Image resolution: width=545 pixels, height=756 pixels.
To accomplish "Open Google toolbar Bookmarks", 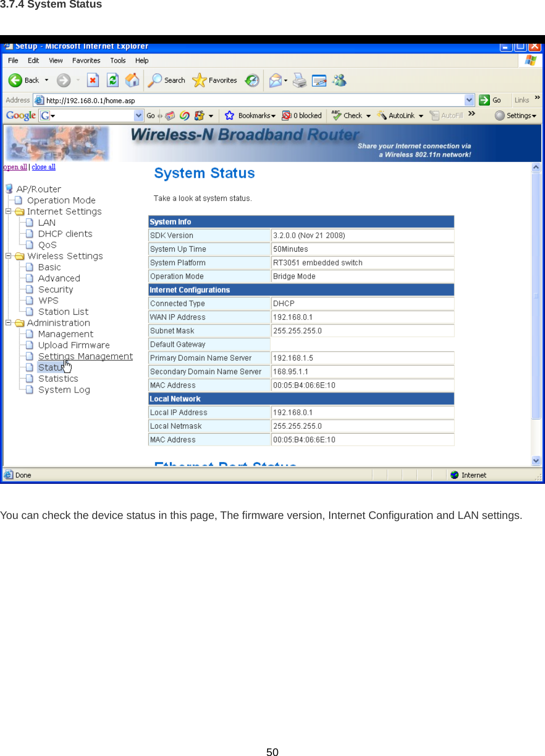I will [251, 115].
